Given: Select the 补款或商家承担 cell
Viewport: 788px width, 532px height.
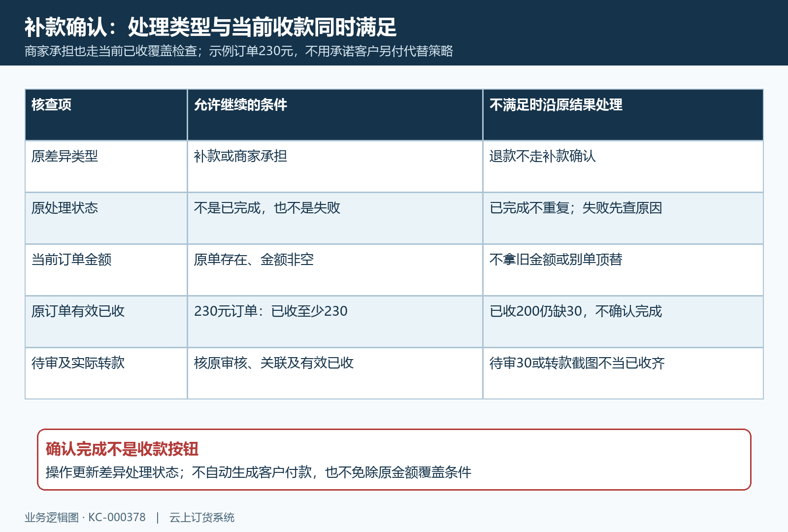Looking at the screenshot, I should click(335, 166).
